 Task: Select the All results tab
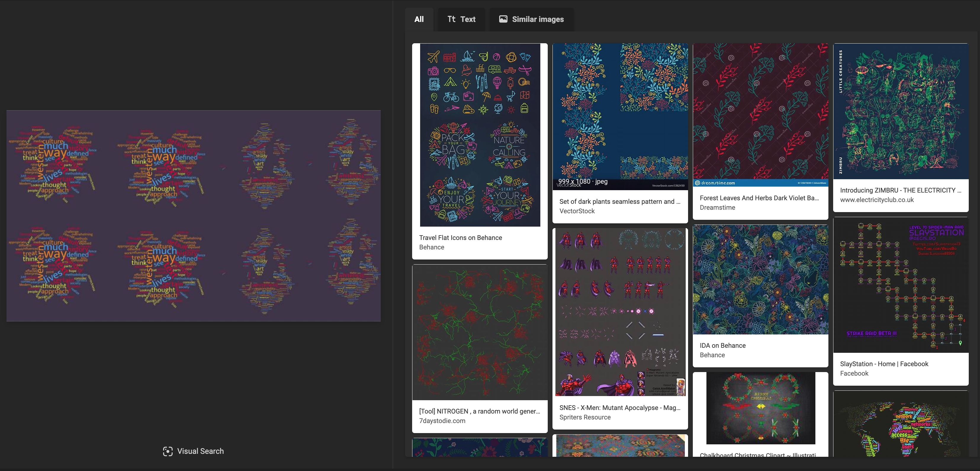(x=419, y=19)
